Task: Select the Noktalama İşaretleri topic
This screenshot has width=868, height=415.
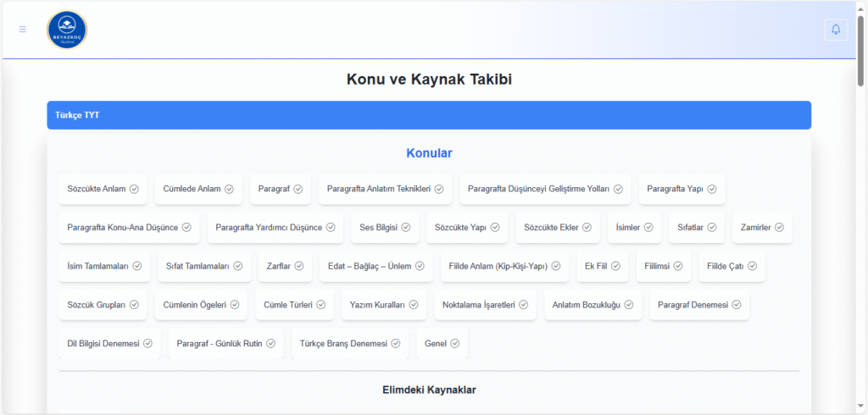Action: point(478,305)
